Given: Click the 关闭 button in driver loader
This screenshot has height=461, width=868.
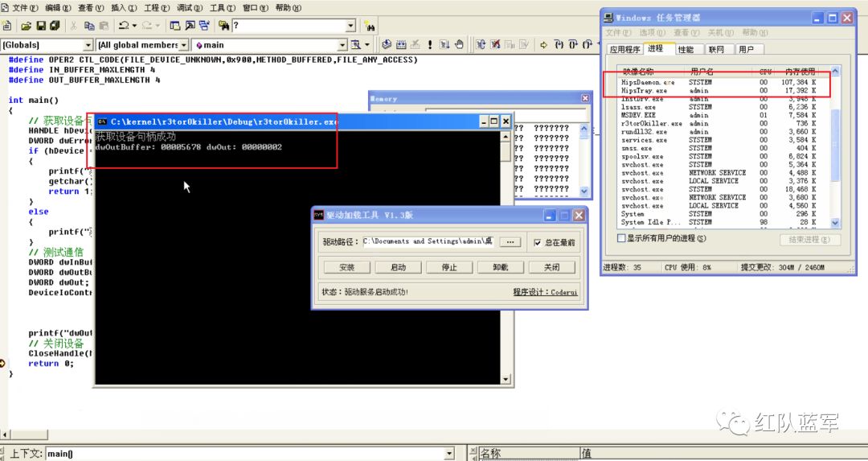Looking at the screenshot, I should (x=551, y=267).
